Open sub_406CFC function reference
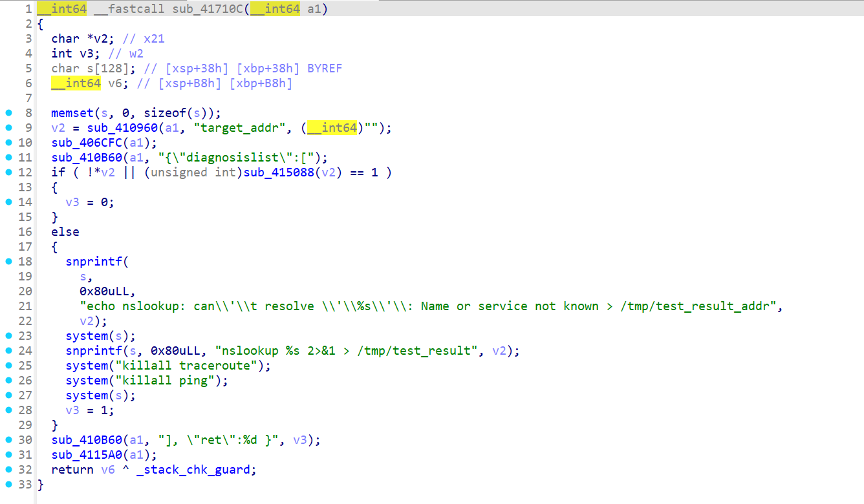The width and height of the screenshot is (864, 504). tap(87, 143)
